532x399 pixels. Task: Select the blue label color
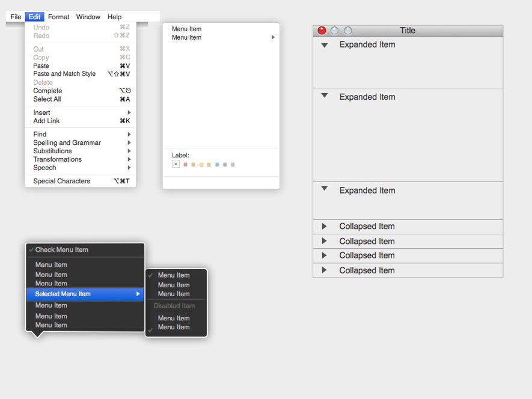tap(217, 164)
